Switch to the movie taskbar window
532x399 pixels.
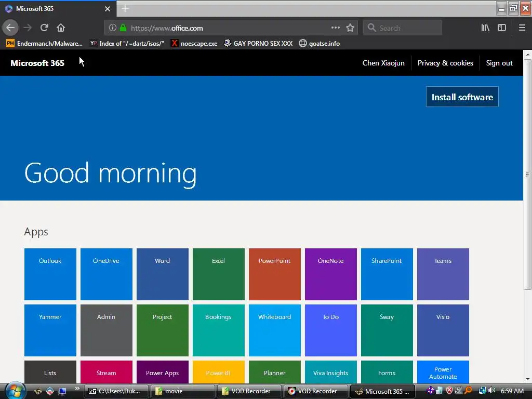click(x=182, y=391)
